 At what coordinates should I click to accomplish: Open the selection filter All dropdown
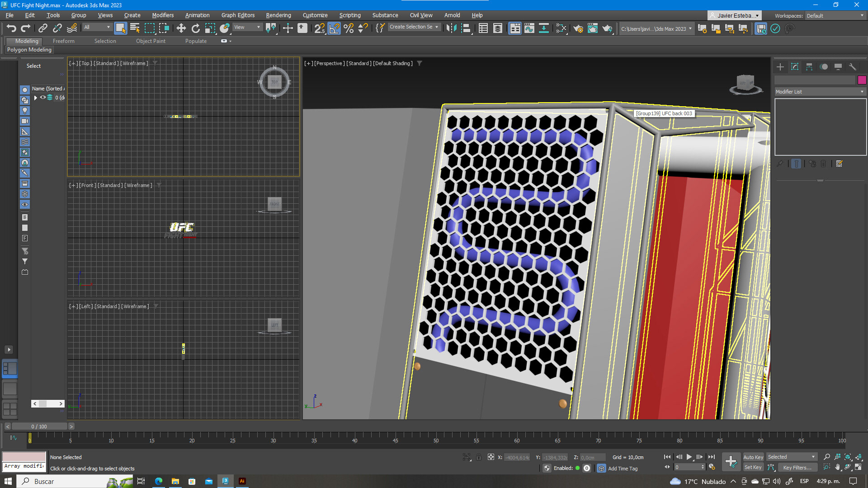pos(97,27)
